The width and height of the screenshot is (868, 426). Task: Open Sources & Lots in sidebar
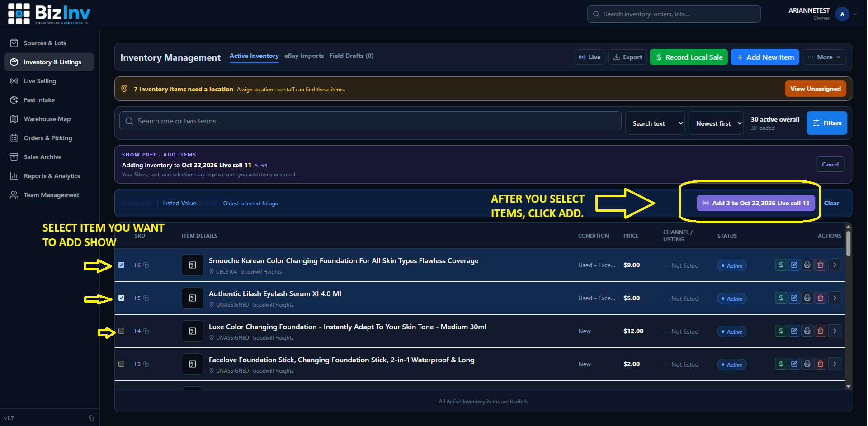49,43
